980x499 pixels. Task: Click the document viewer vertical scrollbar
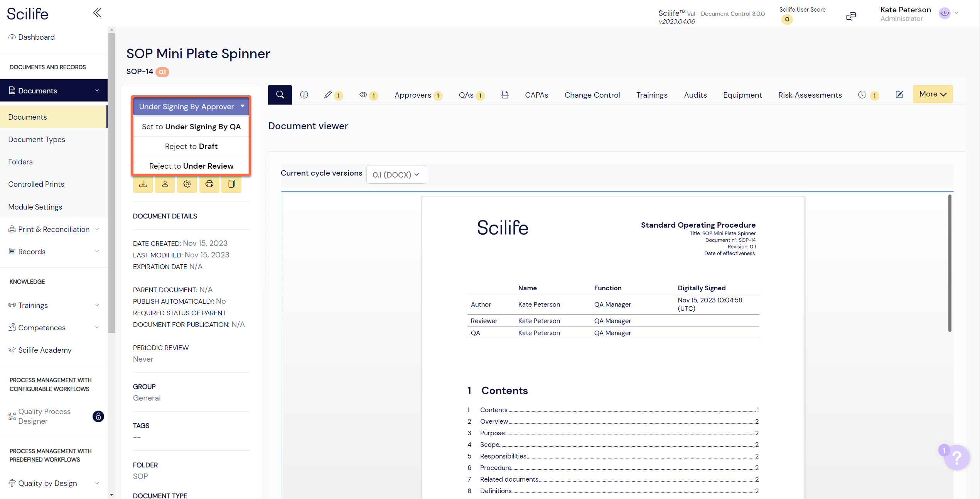950,263
